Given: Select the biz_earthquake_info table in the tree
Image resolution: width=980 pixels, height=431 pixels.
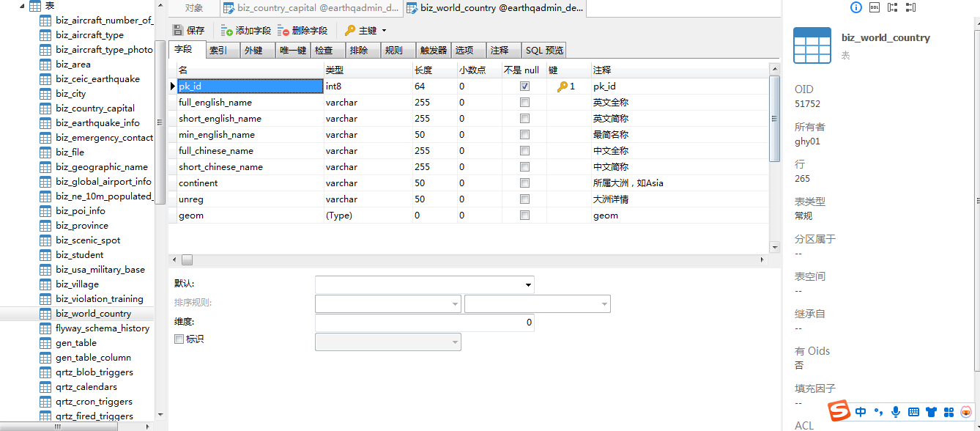Looking at the screenshot, I should coord(97,123).
